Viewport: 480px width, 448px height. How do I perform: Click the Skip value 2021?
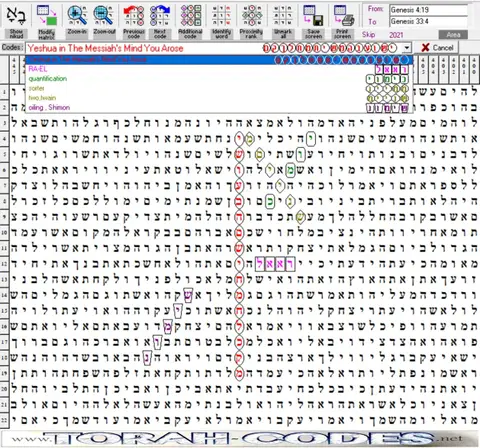pos(396,35)
